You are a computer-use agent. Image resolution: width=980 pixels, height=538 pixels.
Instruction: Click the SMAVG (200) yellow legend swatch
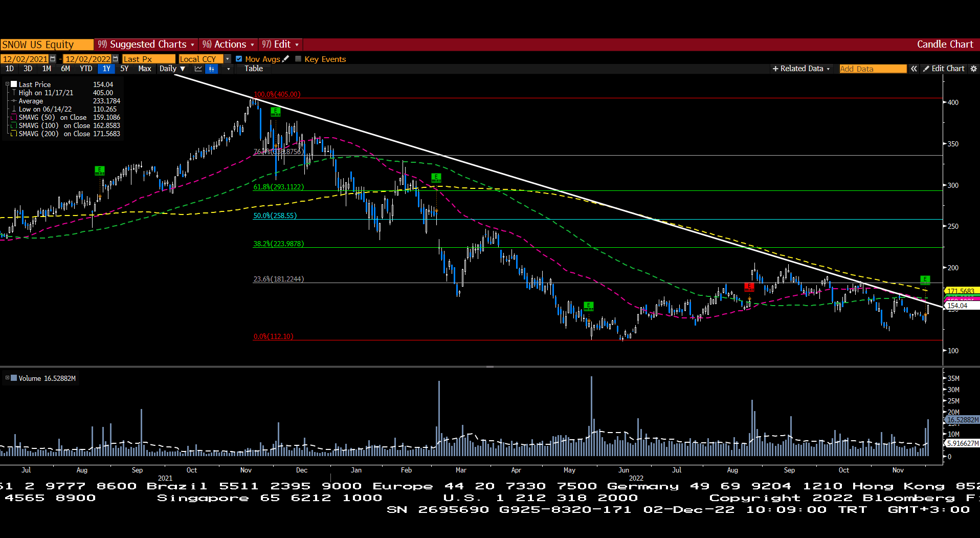point(14,134)
